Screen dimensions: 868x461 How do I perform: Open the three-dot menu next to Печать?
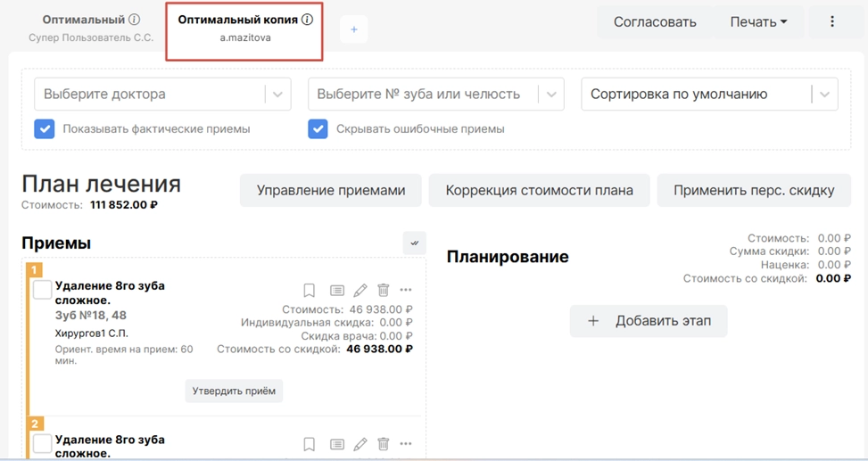(831, 22)
